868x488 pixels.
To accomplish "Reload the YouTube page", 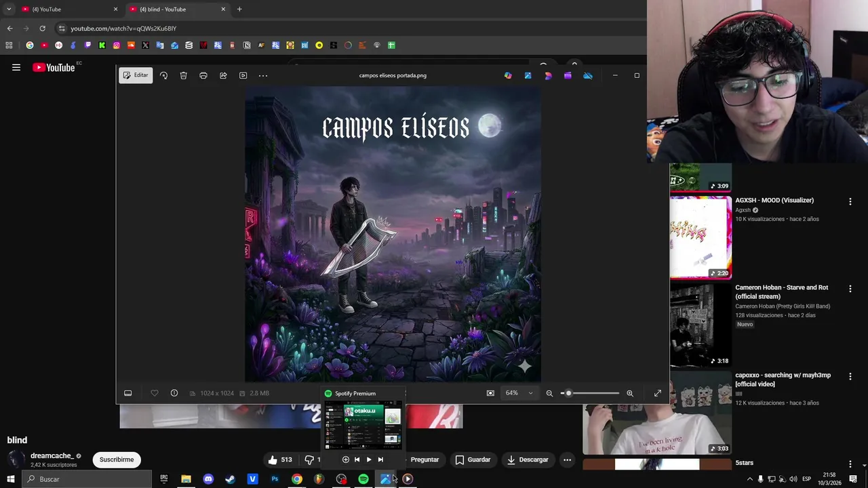I will 42,28.
